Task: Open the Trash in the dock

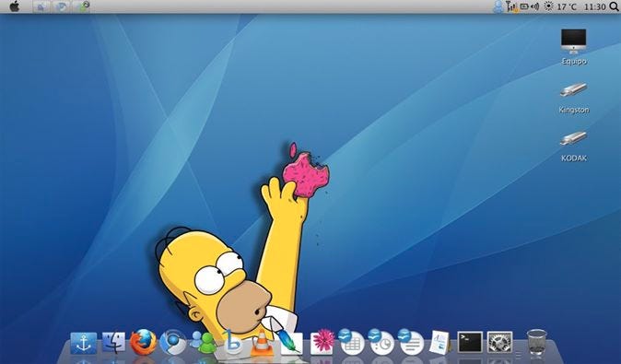Action: [536, 343]
